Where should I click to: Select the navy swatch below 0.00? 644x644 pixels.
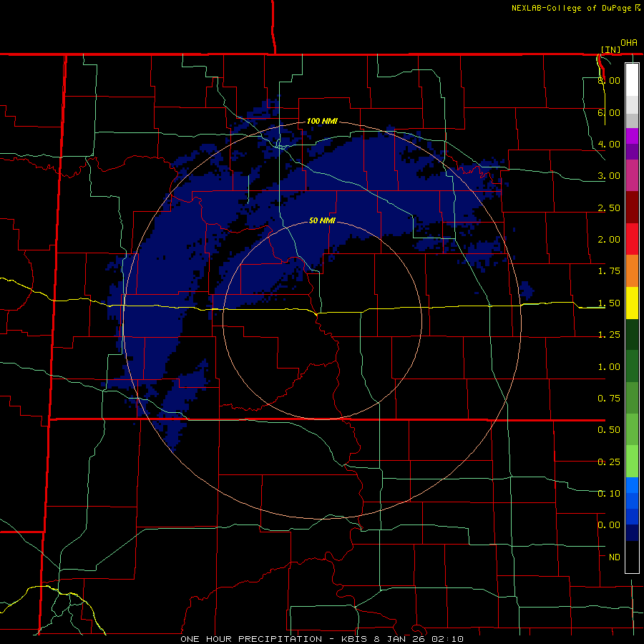point(632,532)
